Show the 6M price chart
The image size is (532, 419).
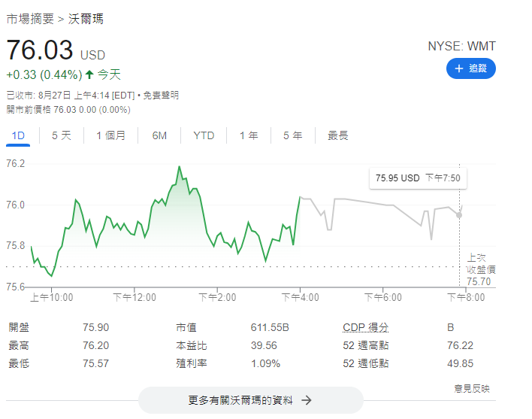[x=159, y=136]
